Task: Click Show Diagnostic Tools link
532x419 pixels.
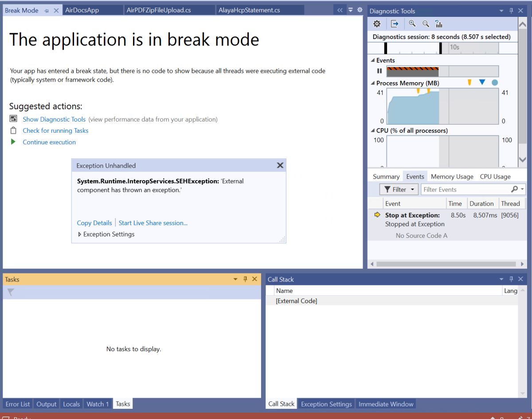Action: coord(54,119)
